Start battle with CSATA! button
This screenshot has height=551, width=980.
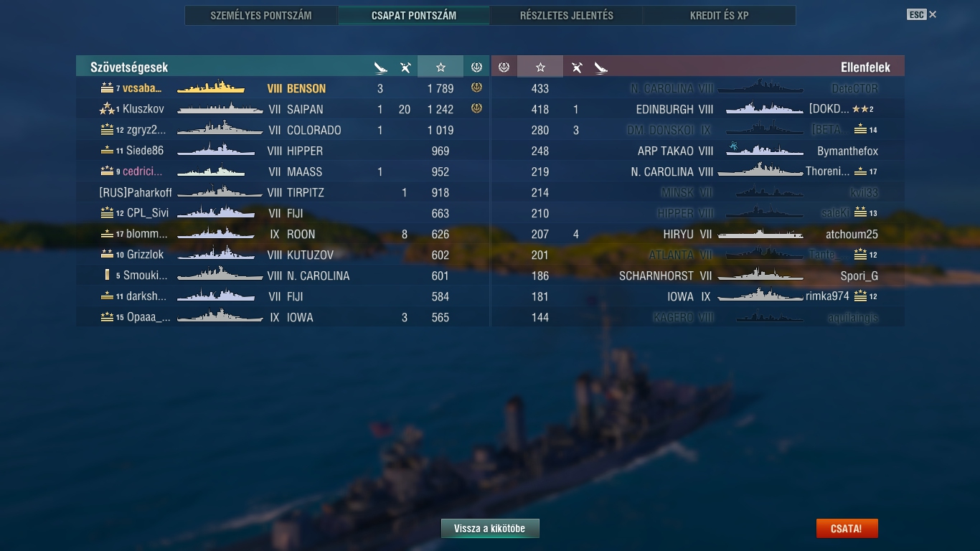[847, 529]
